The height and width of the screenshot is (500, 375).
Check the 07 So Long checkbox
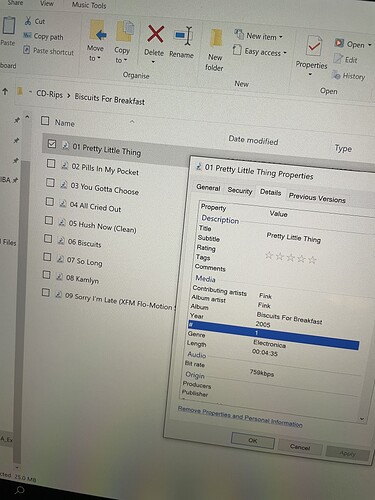pyautogui.click(x=47, y=257)
